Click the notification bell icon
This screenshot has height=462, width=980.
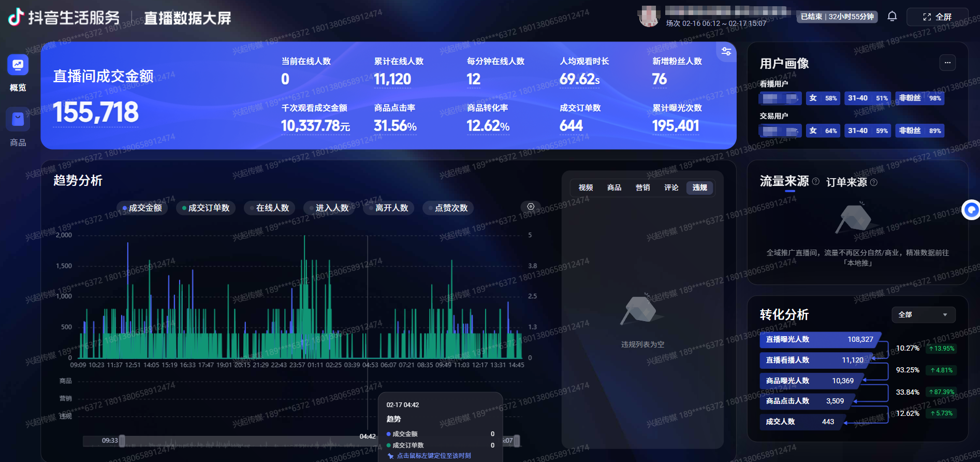tap(892, 17)
